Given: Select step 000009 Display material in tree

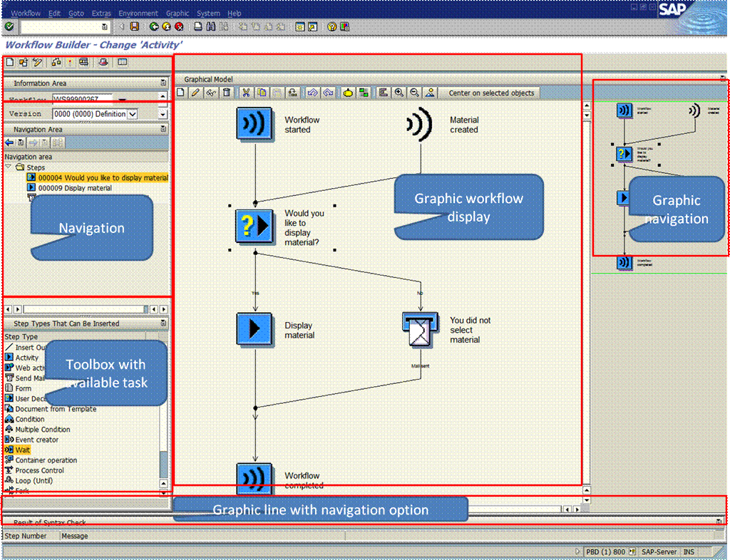Looking at the screenshot, I should click(70, 188).
